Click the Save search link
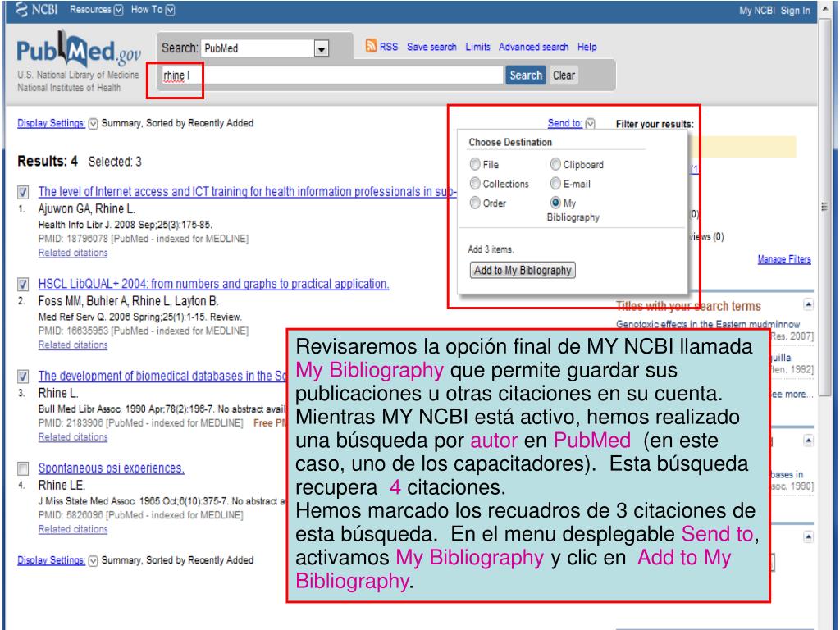 pos(431,47)
